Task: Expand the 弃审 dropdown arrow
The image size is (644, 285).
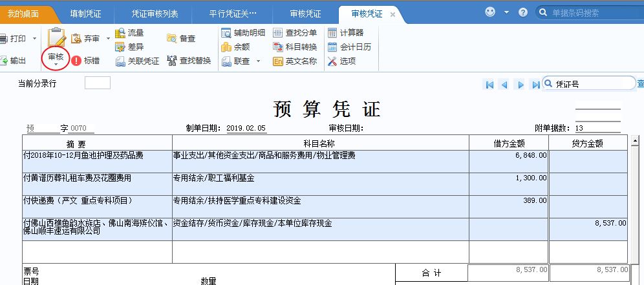Action: pyautogui.click(x=109, y=39)
